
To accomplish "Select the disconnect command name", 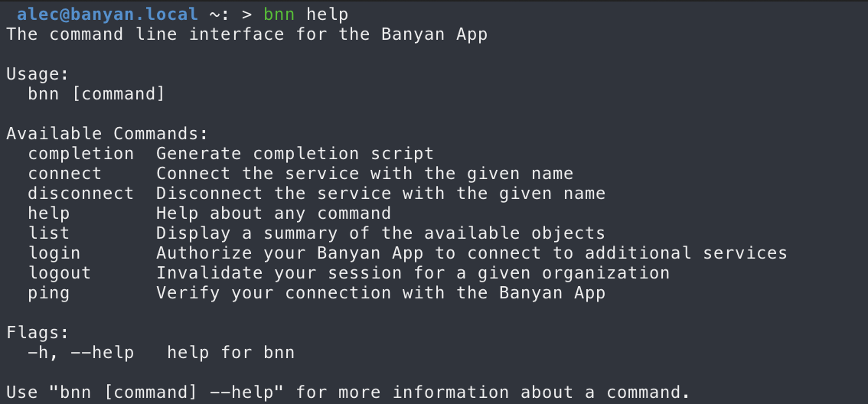I will click(x=81, y=193).
